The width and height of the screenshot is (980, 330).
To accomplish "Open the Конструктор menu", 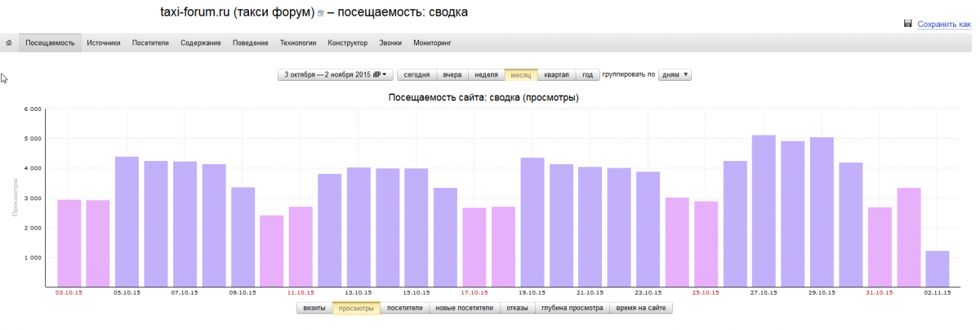I will [x=347, y=42].
